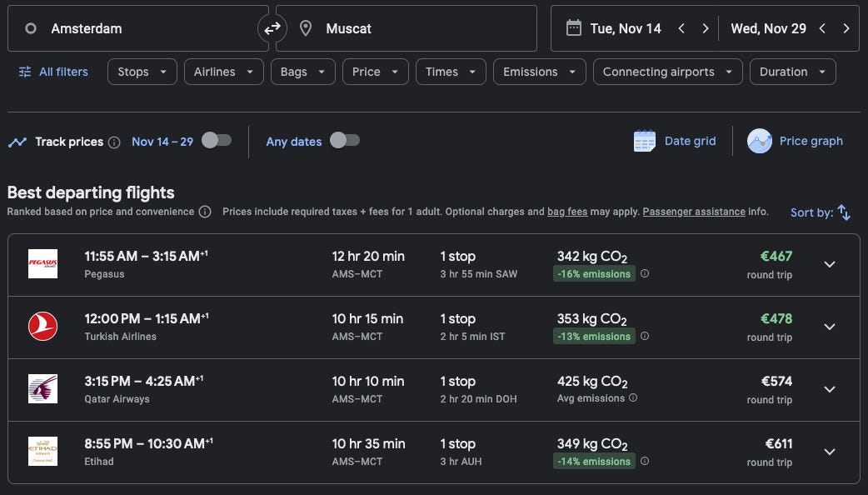Click the Date grid icon
Viewport: 868px width, 495px height.
[645, 141]
